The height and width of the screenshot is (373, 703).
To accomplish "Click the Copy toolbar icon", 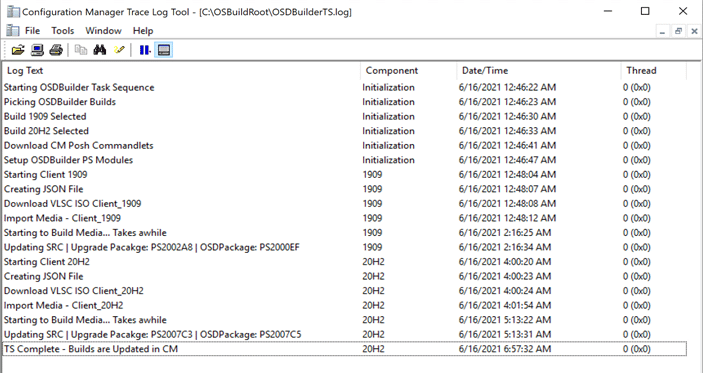I will coord(81,50).
